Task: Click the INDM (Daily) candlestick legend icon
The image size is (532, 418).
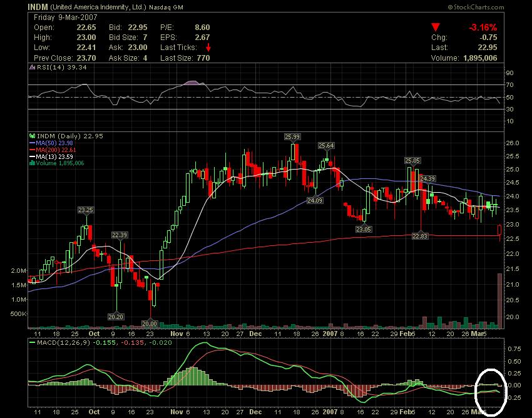Action: 32,136
